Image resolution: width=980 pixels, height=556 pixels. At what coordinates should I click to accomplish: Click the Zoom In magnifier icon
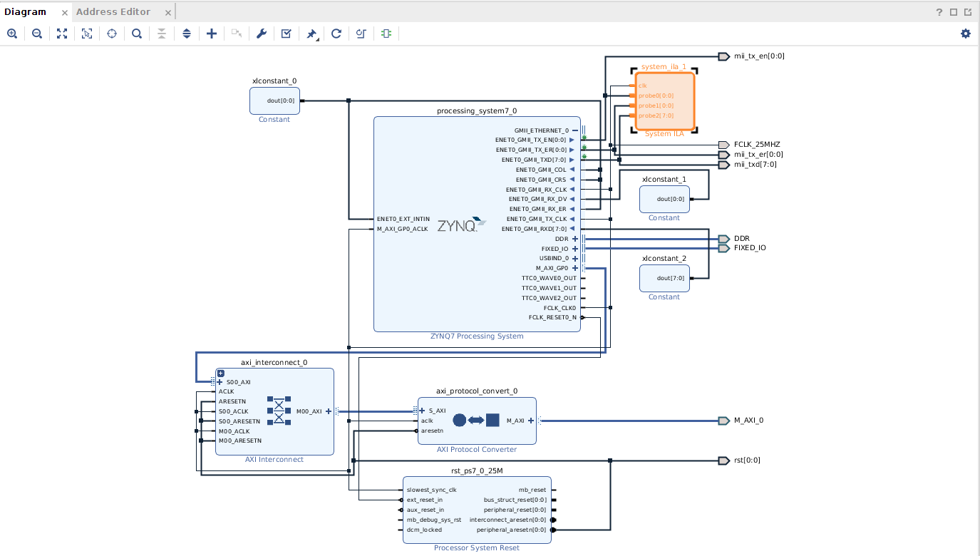(x=12, y=34)
